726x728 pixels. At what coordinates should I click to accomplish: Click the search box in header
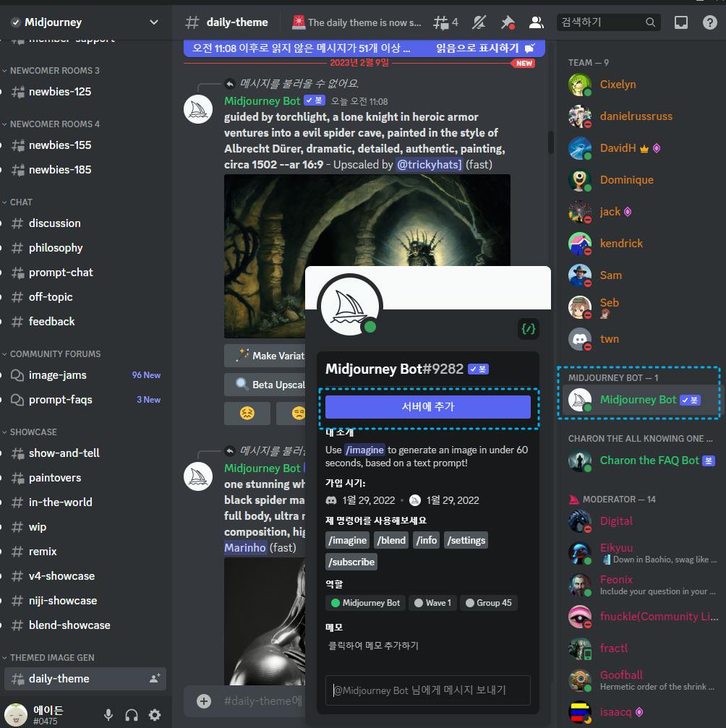pyautogui.click(x=608, y=22)
